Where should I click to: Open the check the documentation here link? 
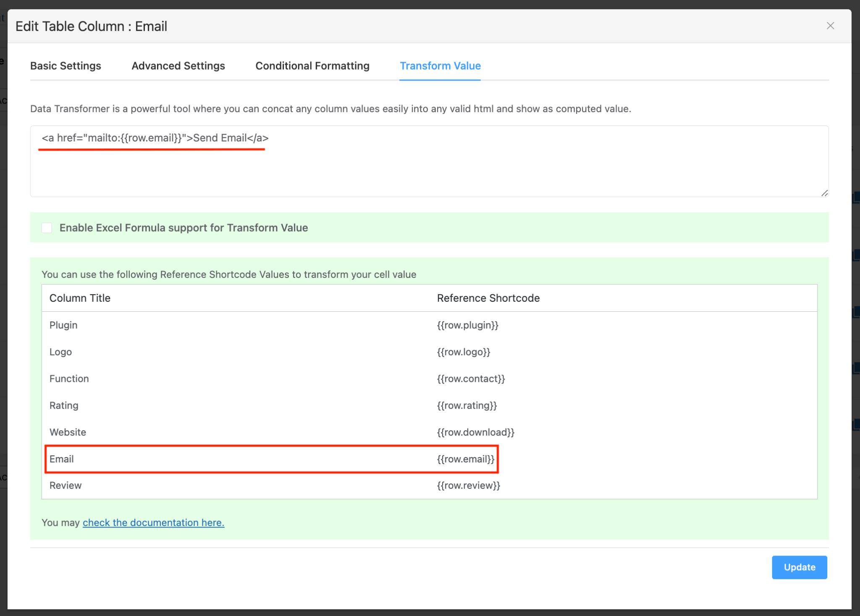(x=153, y=522)
